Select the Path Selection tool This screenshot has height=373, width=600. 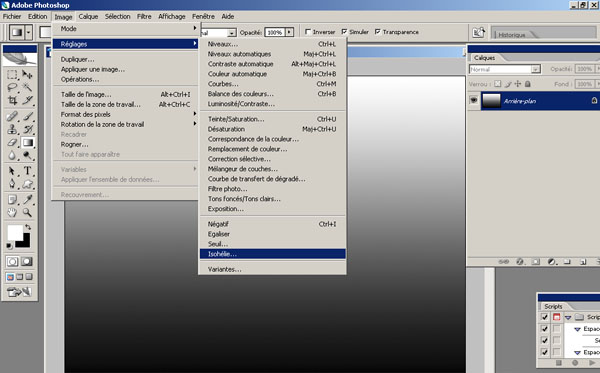[x=12, y=171]
